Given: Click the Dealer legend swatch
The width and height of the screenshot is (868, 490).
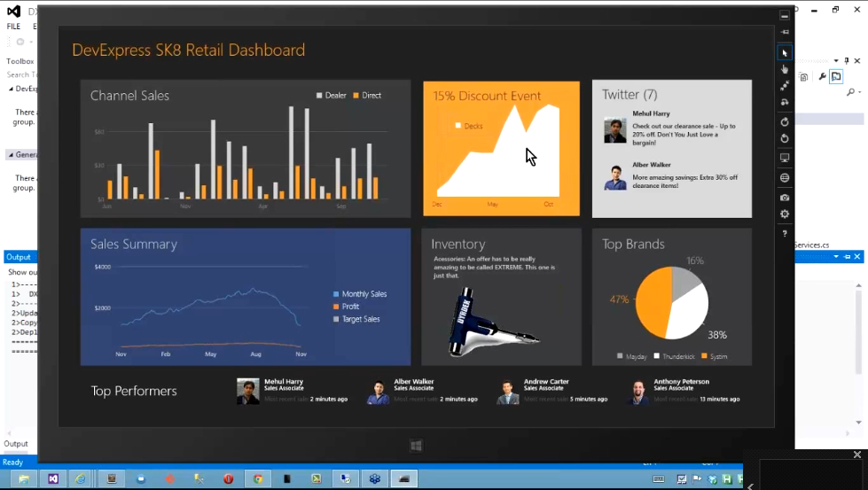Looking at the screenshot, I should [319, 96].
